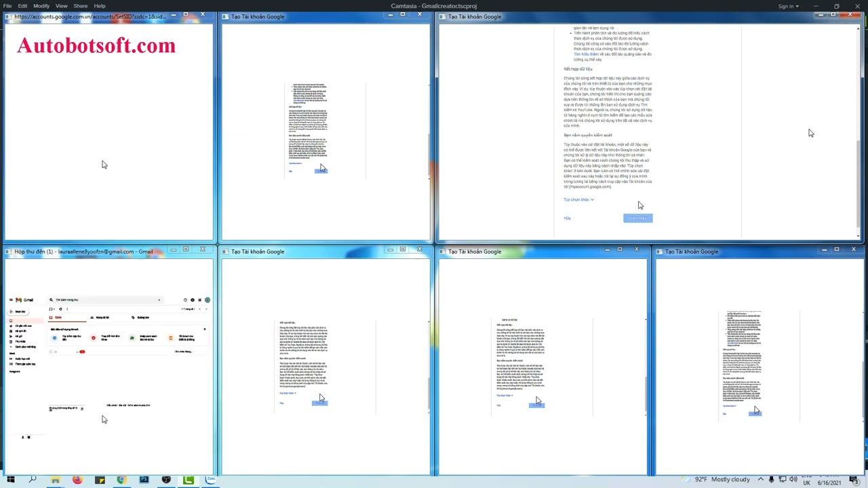Click blue agree button in top-middle window
The height and width of the screenshot is (488, 868).
click(321, 171)
